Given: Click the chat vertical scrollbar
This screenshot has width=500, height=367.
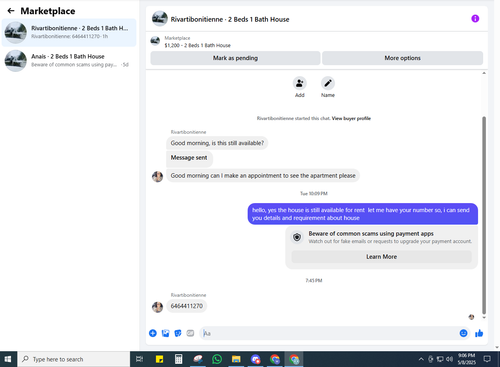Looking at the screenshot, I should point(484,215).
